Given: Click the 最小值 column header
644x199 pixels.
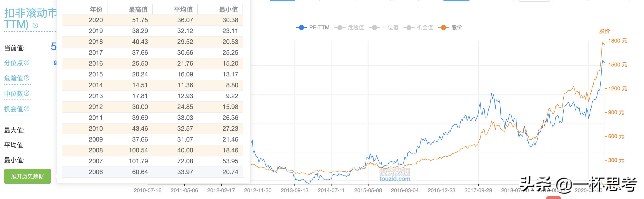Looking at the screenshot, I should click(228, 9).
